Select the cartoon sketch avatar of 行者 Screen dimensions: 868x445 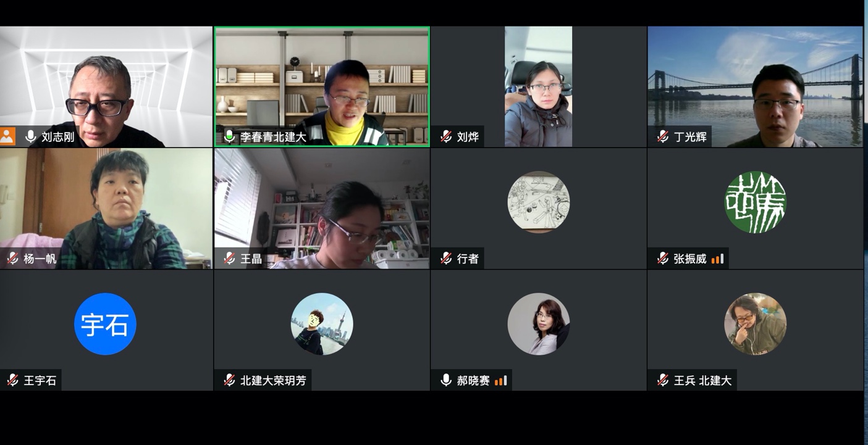pos(539,202)
